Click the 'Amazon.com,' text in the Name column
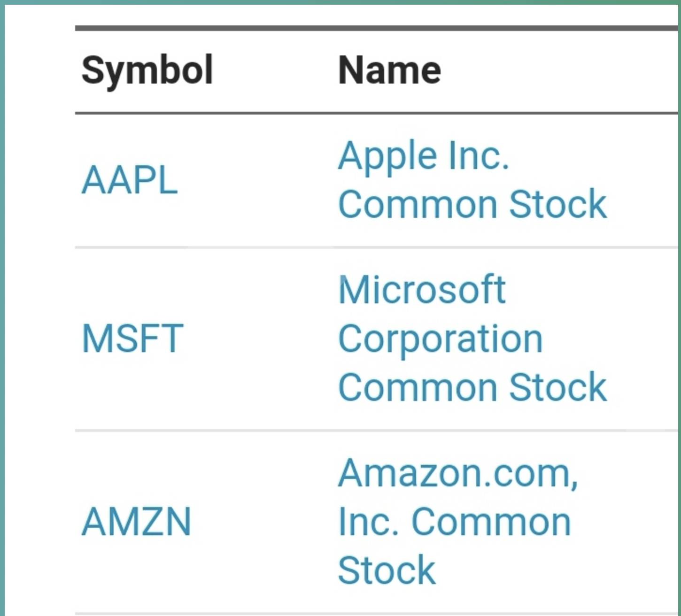 coord(458,473)
